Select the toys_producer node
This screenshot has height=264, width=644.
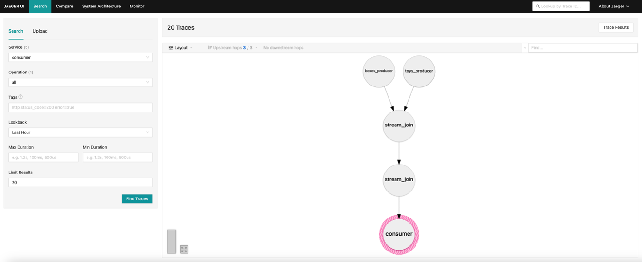(x=419, y=71)
